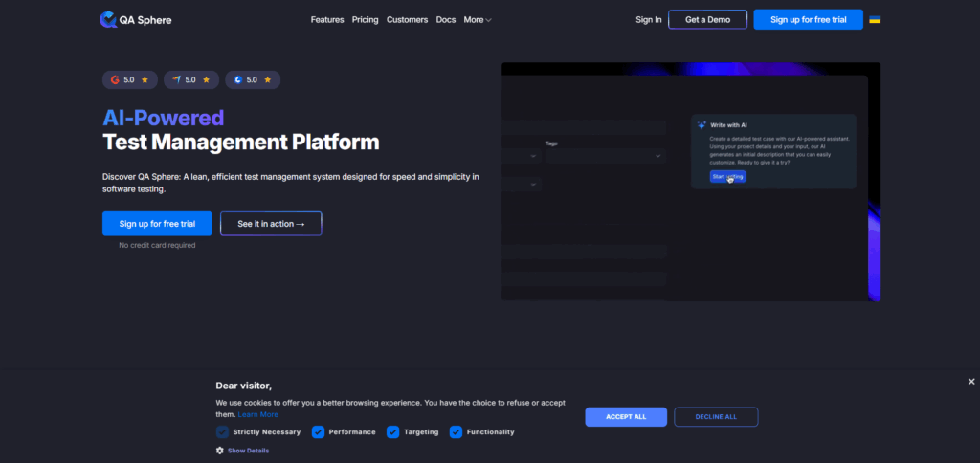
Task: Go to the Pricing page
Action: 365,19
